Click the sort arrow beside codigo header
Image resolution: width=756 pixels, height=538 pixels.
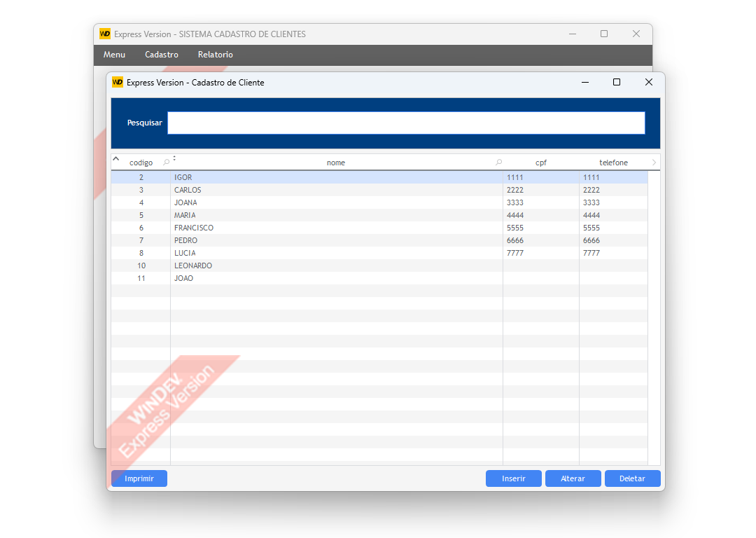point(116,158)
